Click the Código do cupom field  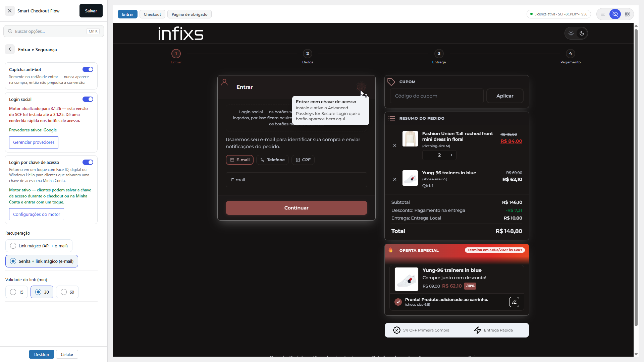tap(437, 96)
